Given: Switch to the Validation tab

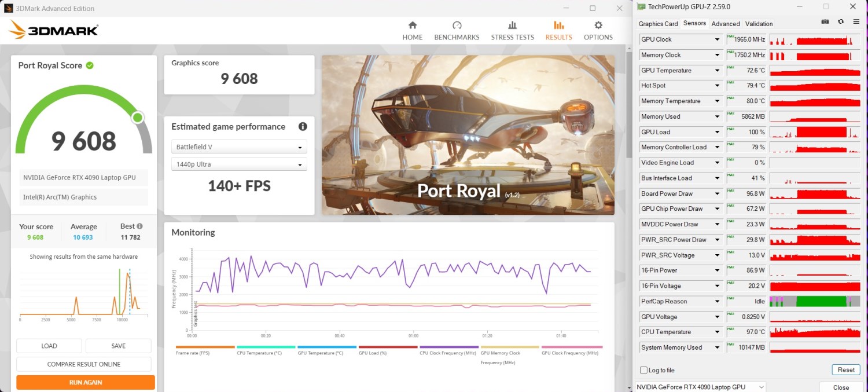Looking at the screenshot, I should point(759,24).
